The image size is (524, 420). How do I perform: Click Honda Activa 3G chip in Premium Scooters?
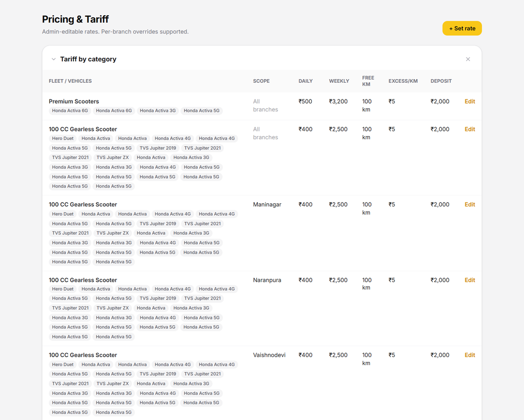[158, 110]
